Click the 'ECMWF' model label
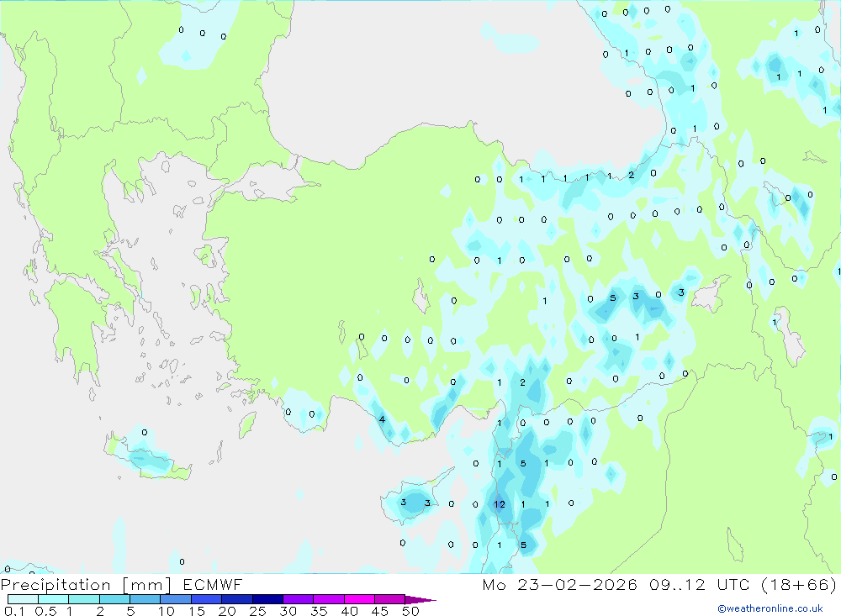 213,585
